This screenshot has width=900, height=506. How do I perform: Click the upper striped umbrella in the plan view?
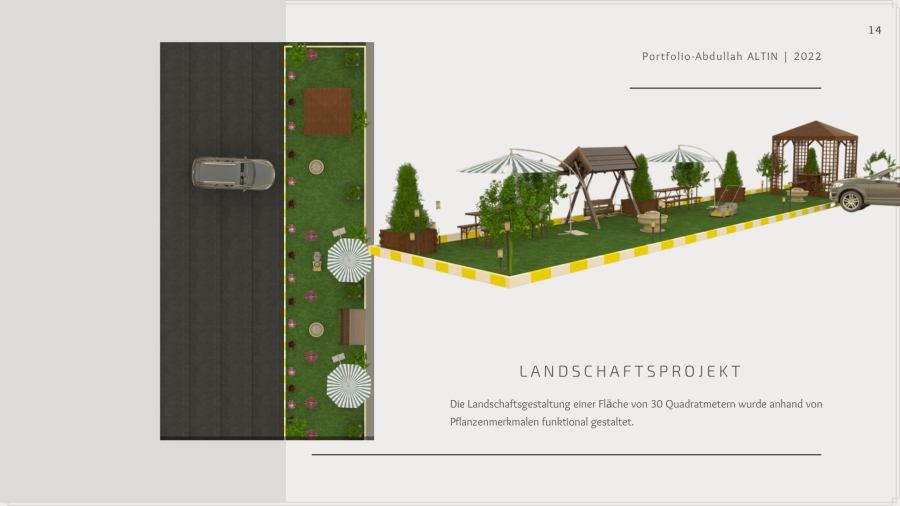click(349, 260)
